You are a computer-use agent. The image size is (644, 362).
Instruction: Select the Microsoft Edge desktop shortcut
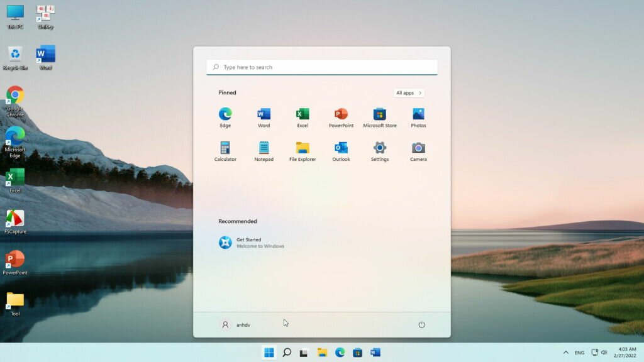pyautogui.click(x=15, y=143)
